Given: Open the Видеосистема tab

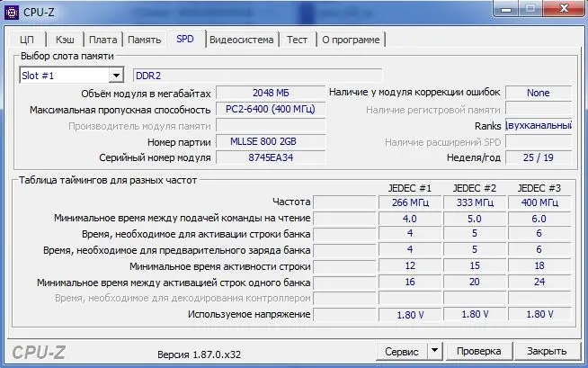Looking at the screenshot, I should pyautogui.click(x=242, y=40).
